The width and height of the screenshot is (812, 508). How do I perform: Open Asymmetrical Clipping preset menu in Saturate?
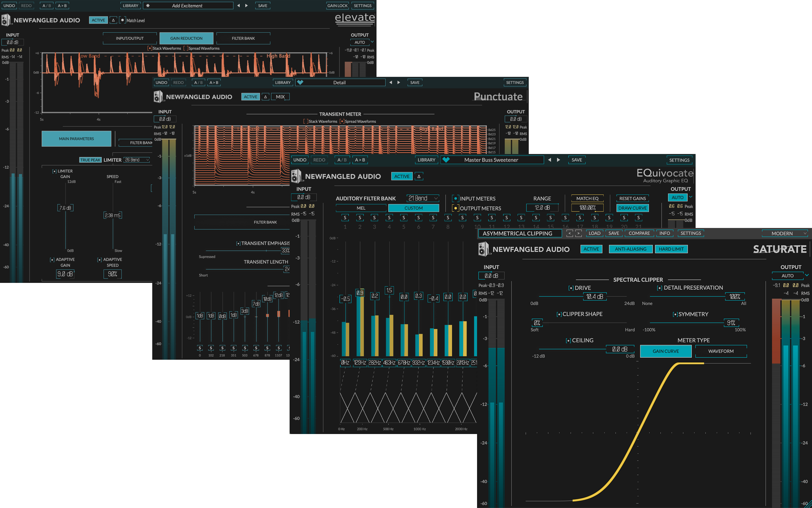tap(520, 233)
